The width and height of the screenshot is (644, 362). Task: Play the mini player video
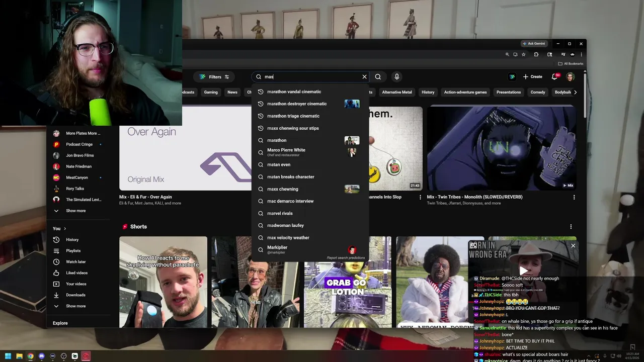tap(524, 271)
